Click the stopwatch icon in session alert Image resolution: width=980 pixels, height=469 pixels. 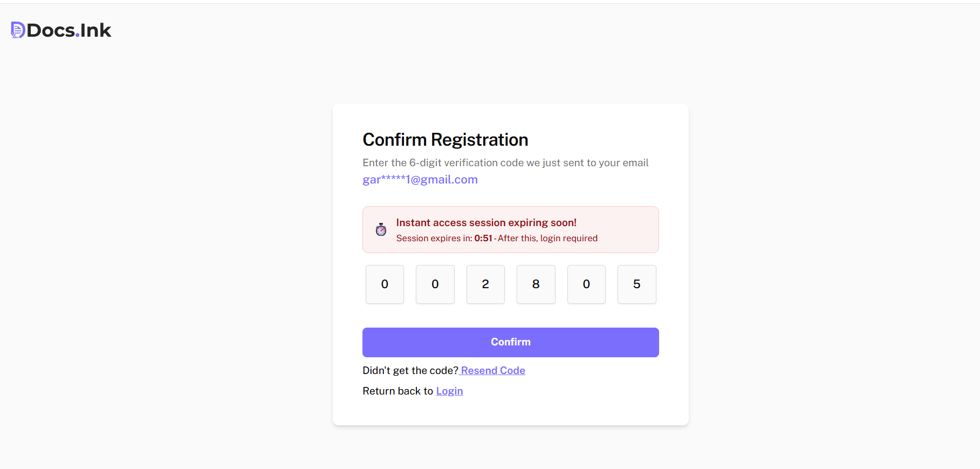[x=381, y=230]
